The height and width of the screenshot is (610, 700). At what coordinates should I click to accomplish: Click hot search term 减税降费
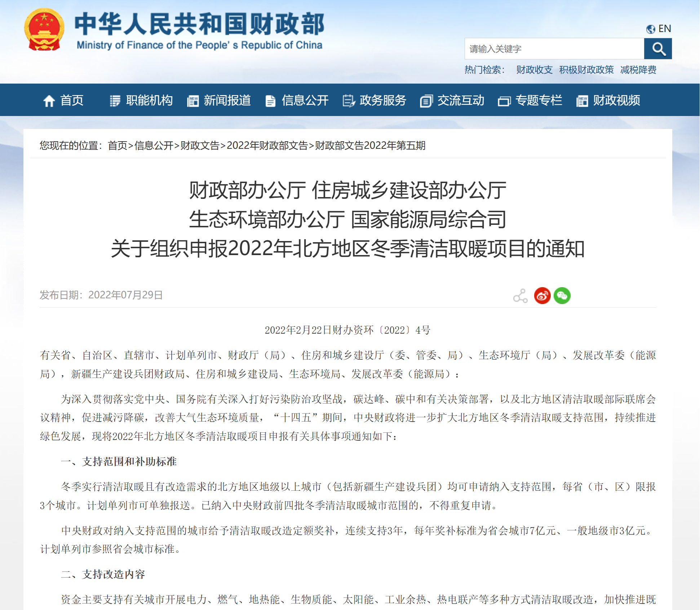click(638, 70)
